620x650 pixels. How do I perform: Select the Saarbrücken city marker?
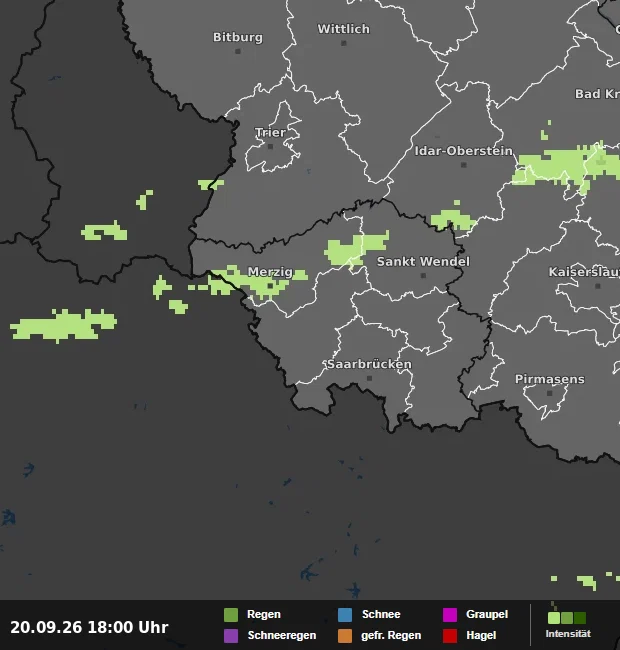[369, 378]
